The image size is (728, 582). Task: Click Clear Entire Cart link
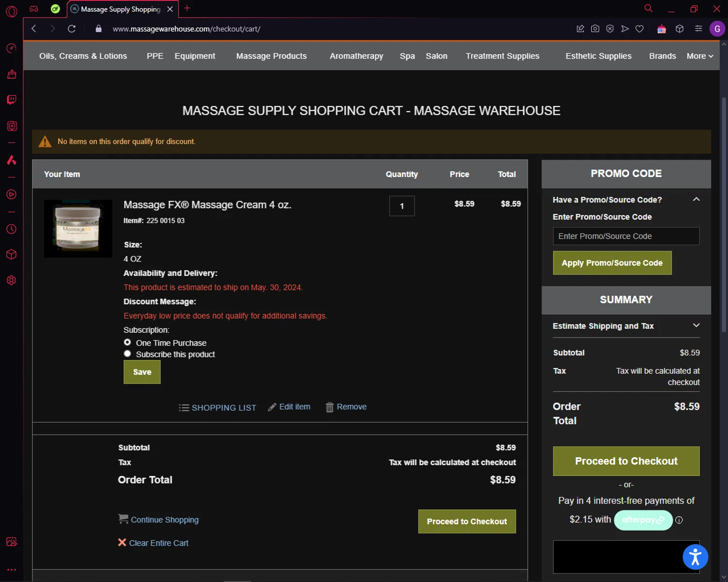tap(153, 543)
